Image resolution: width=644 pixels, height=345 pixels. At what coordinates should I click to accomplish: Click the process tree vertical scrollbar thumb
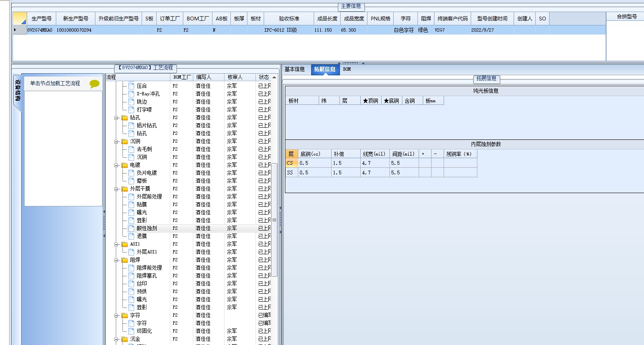click(274, 220)
